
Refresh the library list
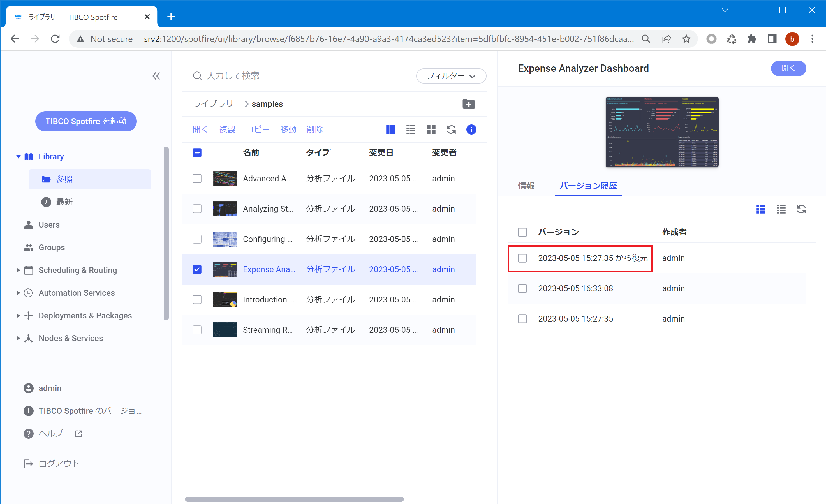pyautogui.click(x=451, y=130)
